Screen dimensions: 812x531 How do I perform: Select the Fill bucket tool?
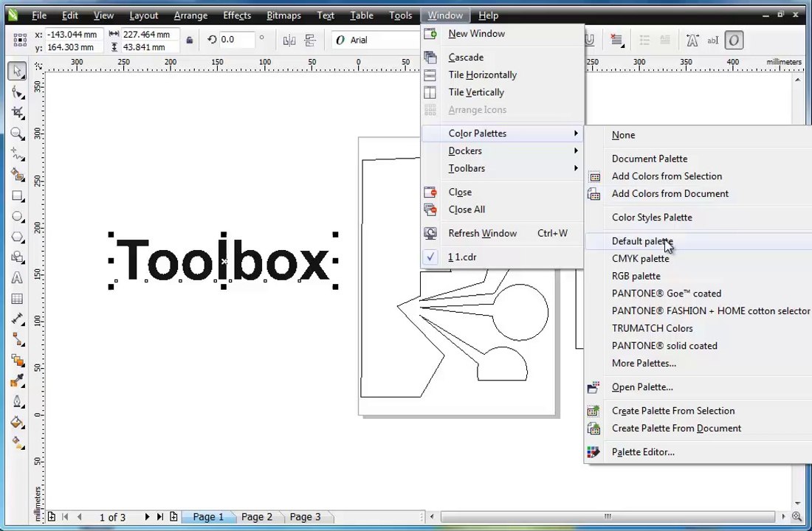coord(17,423)
